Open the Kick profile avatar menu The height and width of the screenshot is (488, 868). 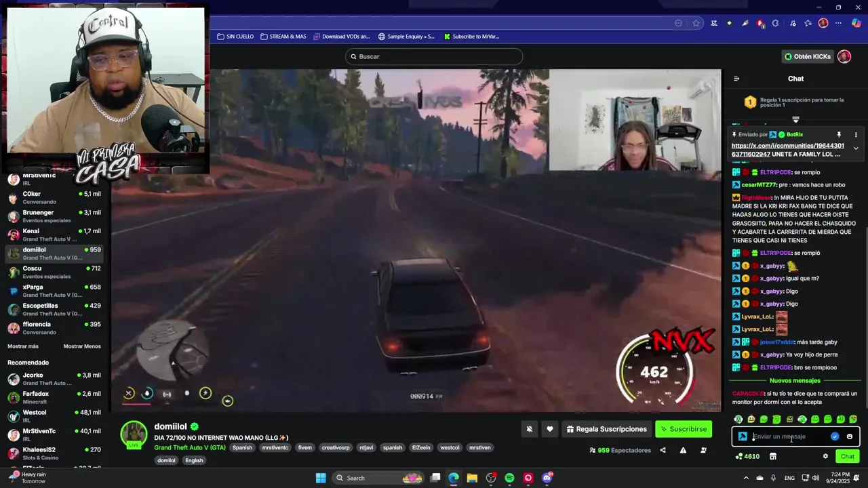(x=844, y=56)
